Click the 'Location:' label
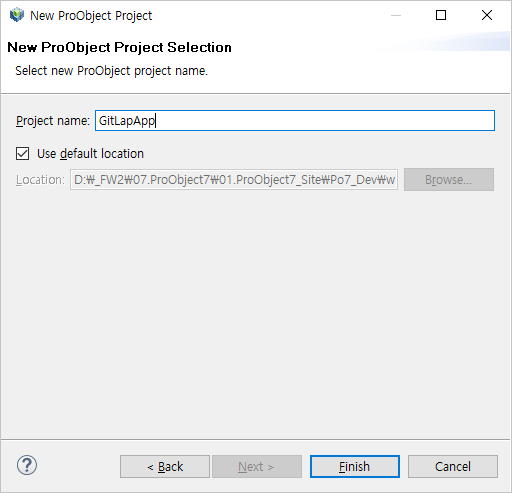The height and width of the screenshot is (496, 515). coord(40,180)
